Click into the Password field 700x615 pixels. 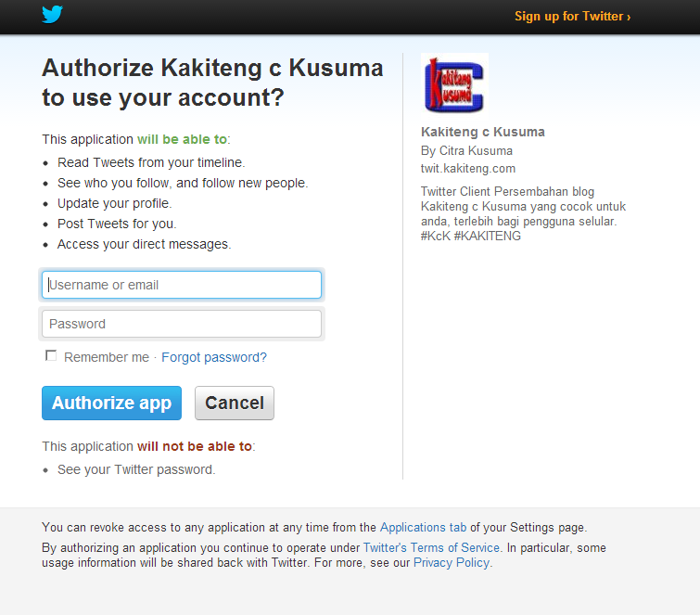(x=182, y=324)
